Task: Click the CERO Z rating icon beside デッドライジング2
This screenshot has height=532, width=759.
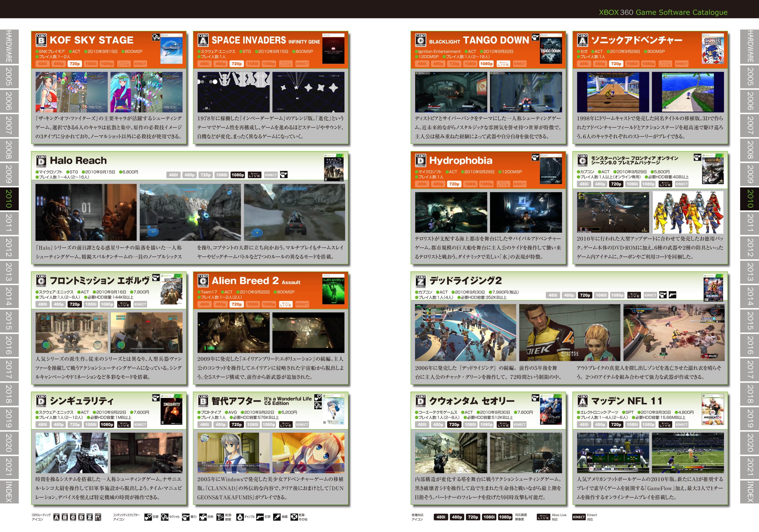Action: point(421,281)
